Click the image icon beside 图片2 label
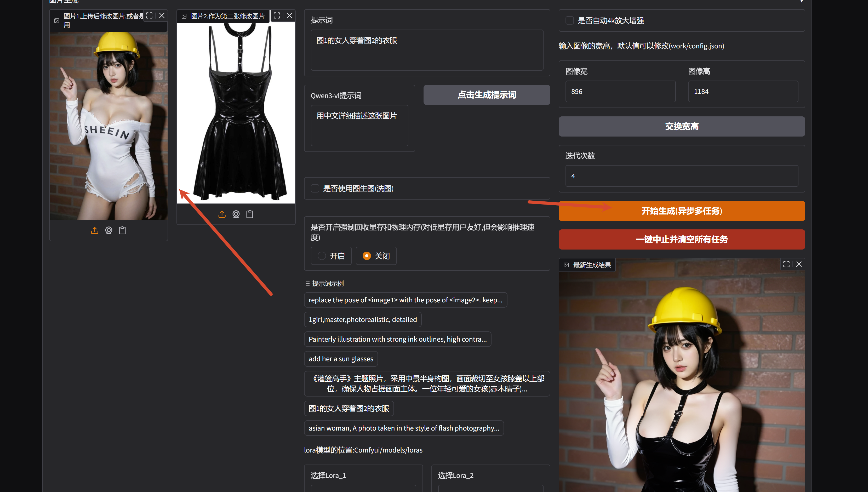Viewport: 868px width, 492px height. pyautogui.click(x=184, y=16)
